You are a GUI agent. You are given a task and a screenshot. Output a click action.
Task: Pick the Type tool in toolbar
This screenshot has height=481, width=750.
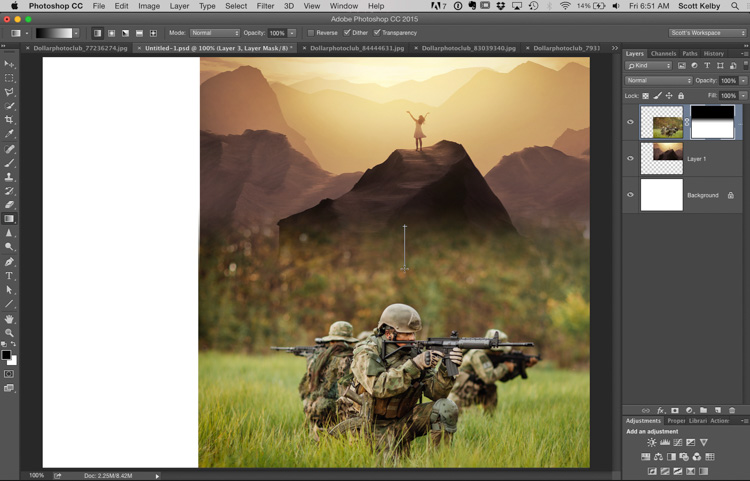click(x=10, y=275)
